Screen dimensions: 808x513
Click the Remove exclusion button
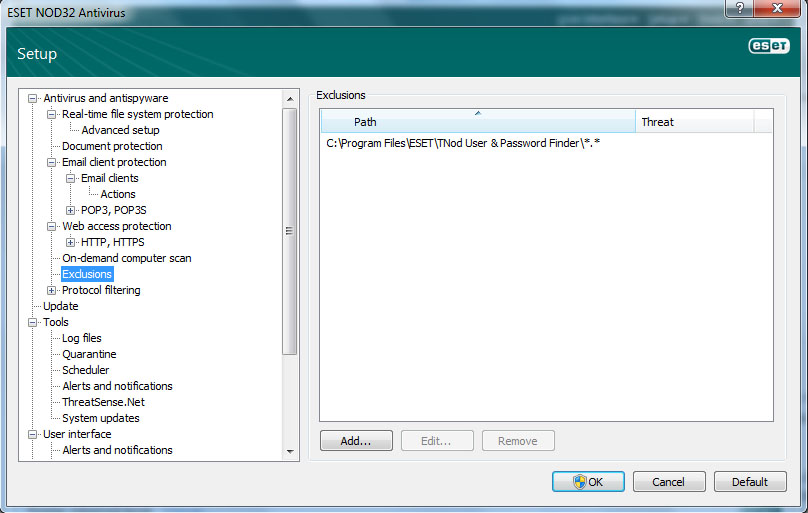pyautogui.click(x=518, y=441)
